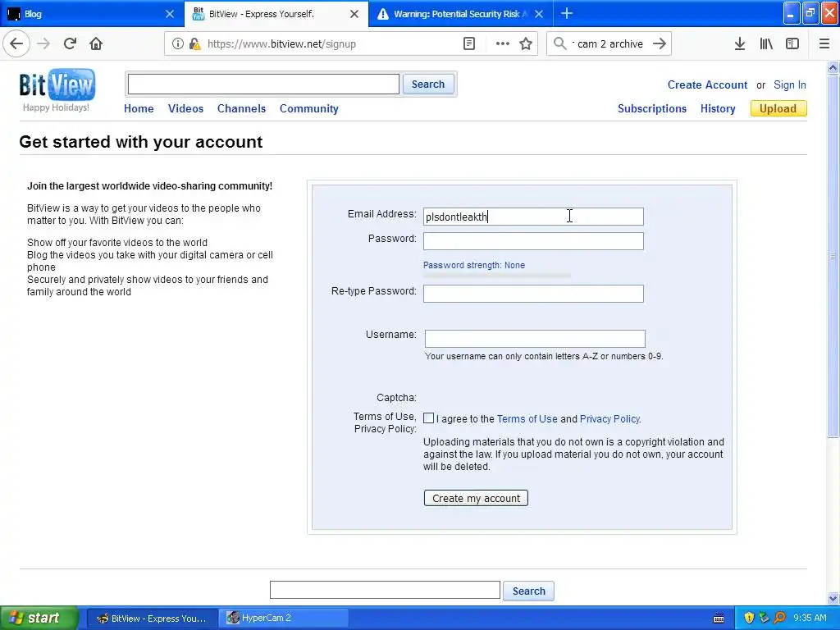Open the Terms of Use link
The height and width of the screenshot is (630, 840).
point(527,419)
